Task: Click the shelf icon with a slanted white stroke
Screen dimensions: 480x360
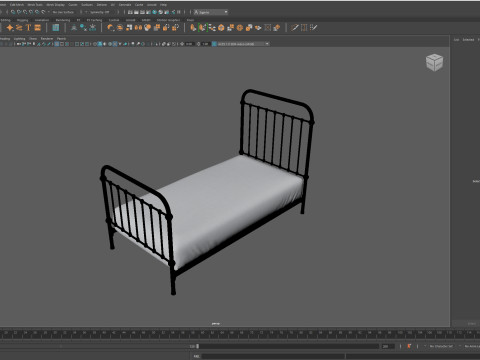Action: point(313,28)
